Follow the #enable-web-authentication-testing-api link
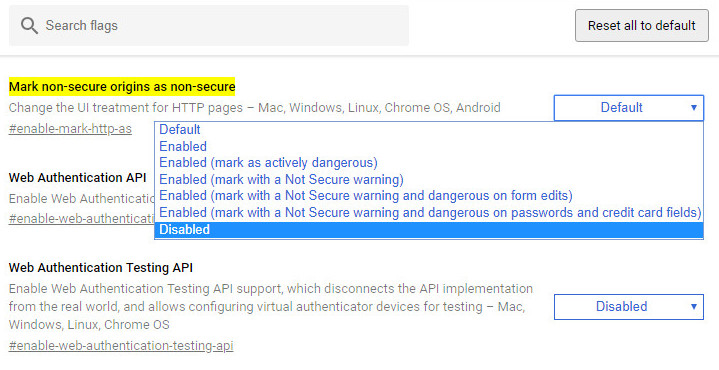 tap(121, 346)
